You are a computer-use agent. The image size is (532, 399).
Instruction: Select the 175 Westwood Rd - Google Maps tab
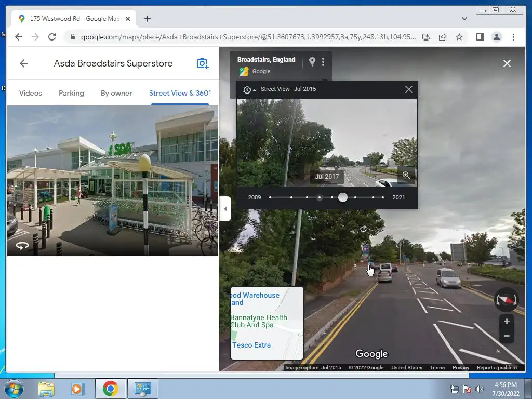pyautogui.click(x=74, y=19)
